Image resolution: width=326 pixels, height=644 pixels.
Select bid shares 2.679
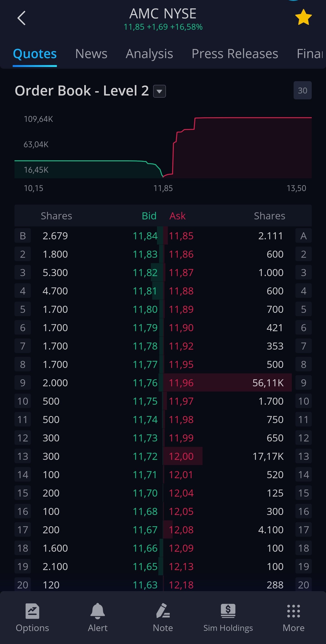55,236
